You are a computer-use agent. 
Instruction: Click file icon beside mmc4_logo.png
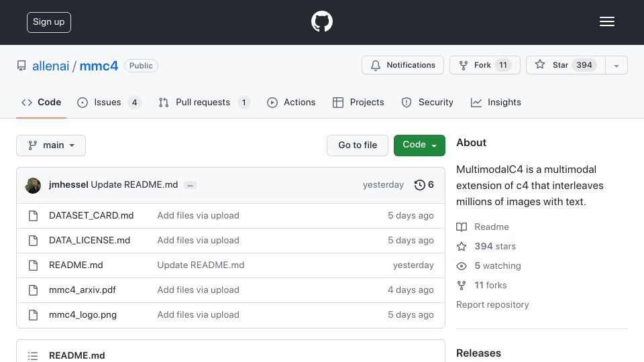click(34, 315)
